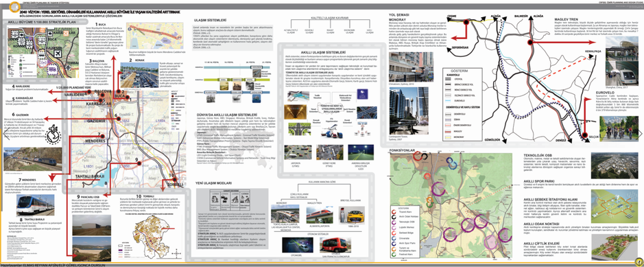This screenshot has width=644, height=267.
Task: Click the '1 BUCA' section heading
Action: click(x=100, y=25)
